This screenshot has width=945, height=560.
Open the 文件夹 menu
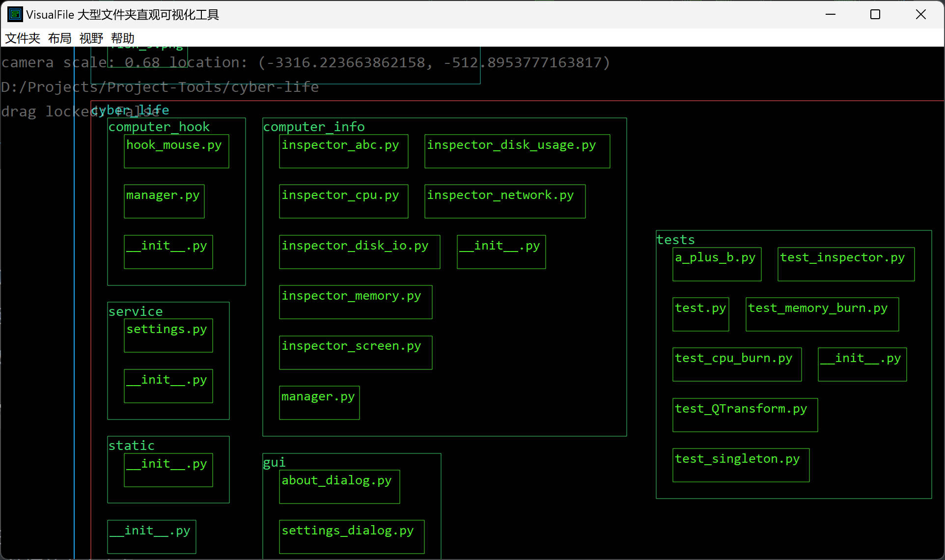(23, 38)
